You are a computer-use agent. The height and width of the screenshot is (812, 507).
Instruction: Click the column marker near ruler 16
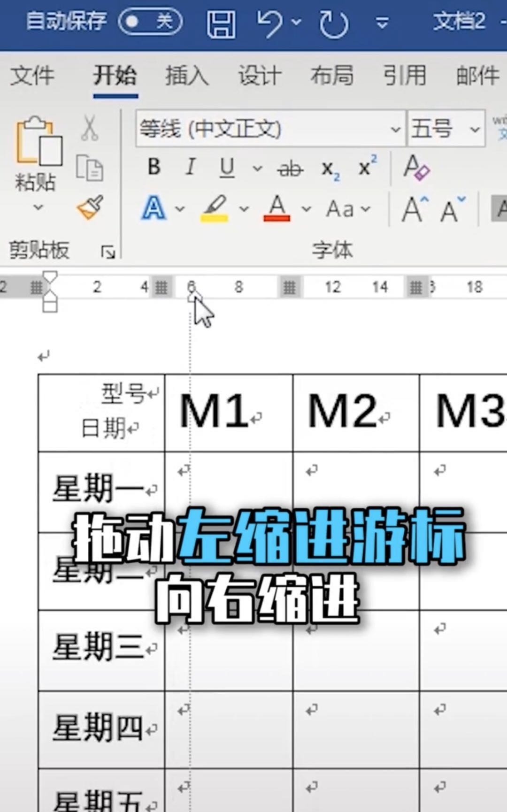click(416, 287)
